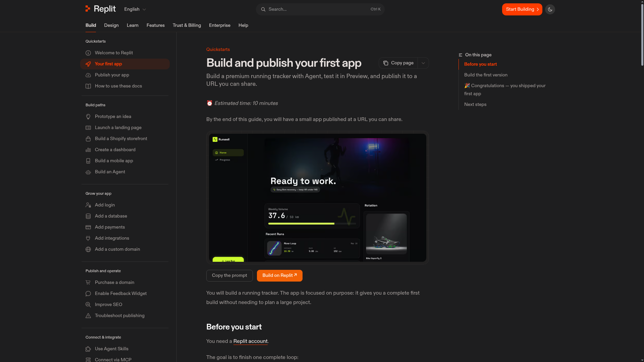Switch to the Design tab

click(111, 25)
